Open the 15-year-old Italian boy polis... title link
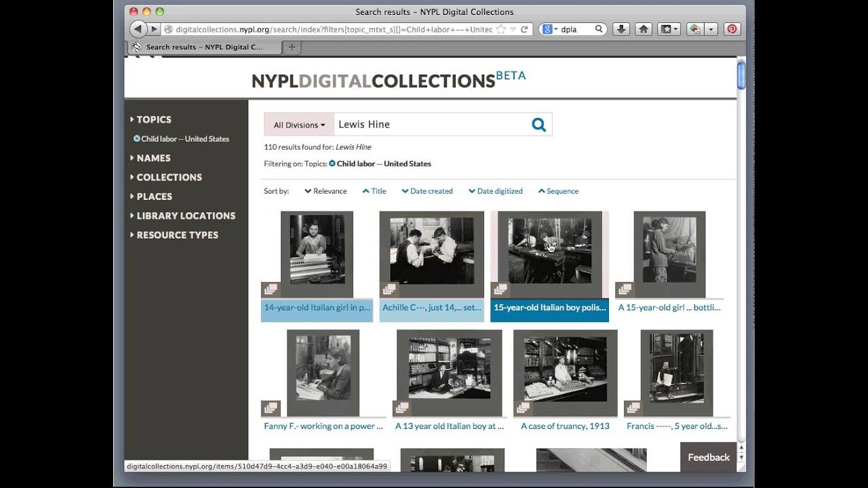This screenshot has height=488, width=868. coord(549,308)
